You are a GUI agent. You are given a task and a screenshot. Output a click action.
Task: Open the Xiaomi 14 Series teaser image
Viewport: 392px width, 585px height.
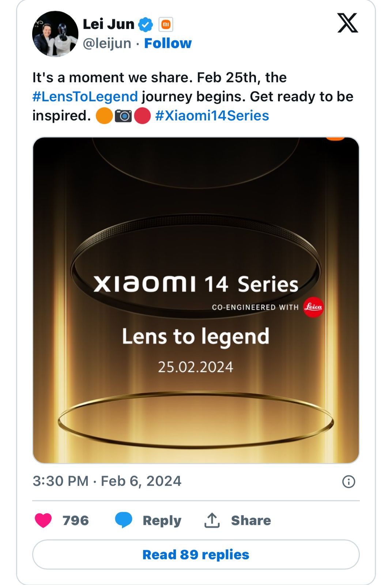click(196, 298)
